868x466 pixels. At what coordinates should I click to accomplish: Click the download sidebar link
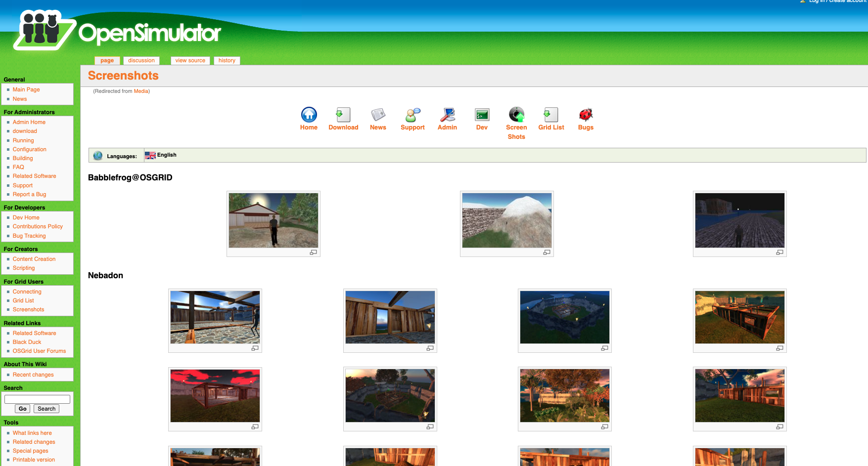pyautogui.click(x=25, y=131)
